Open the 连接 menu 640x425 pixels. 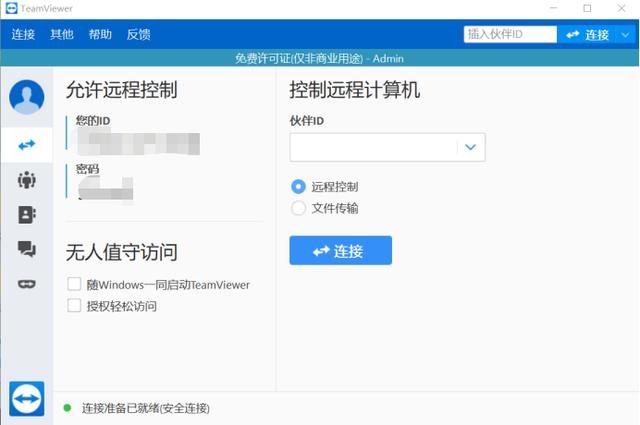[x=23, y=34]
